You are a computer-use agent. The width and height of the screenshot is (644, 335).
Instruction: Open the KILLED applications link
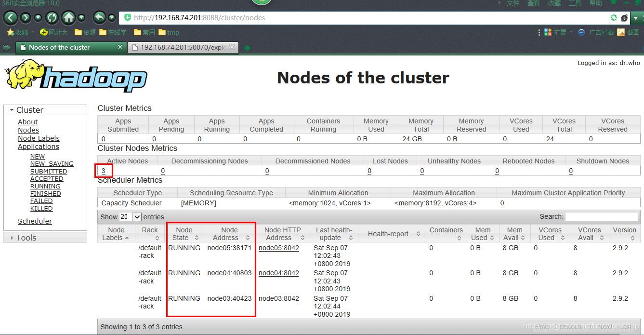coord(41,208)
